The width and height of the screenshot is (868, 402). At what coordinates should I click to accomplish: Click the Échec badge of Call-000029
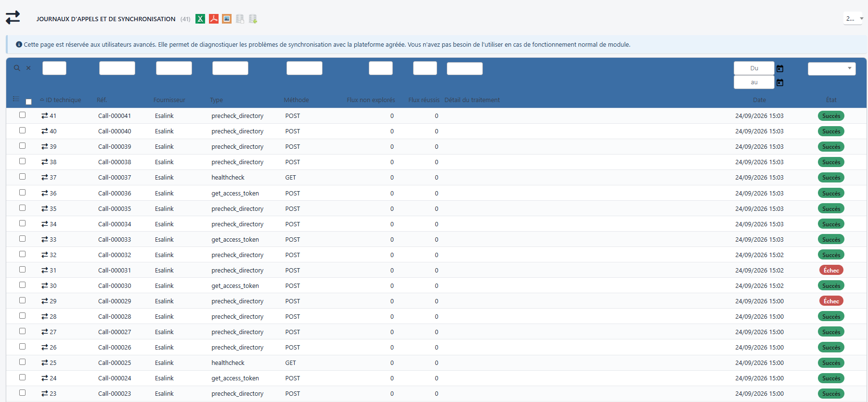point(831,301)
